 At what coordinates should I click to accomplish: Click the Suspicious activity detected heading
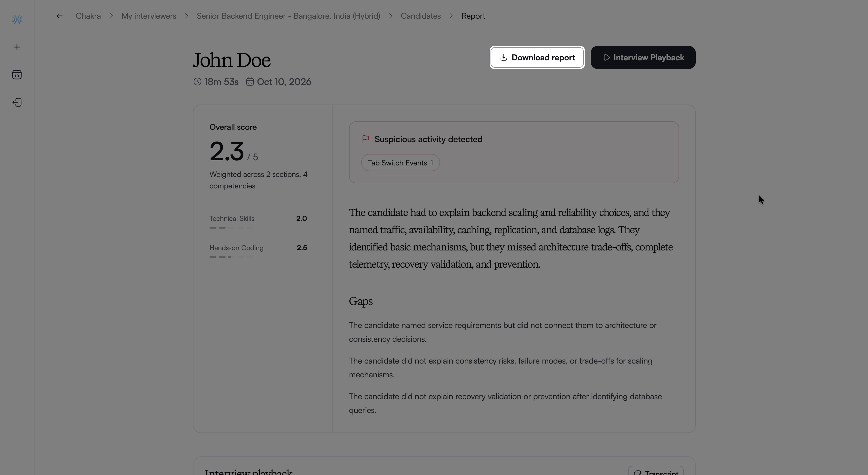click(428, 139)
